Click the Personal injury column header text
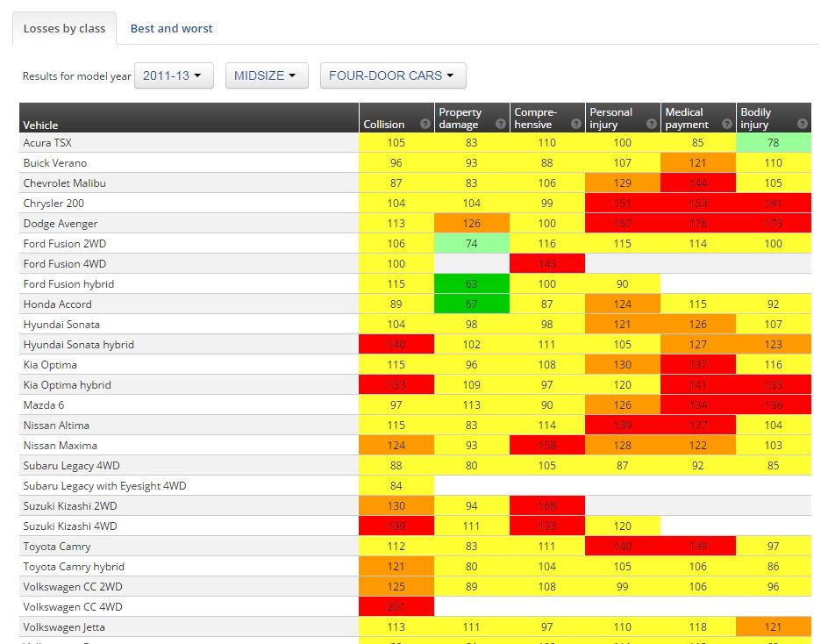The height and width of the screenshot is (644, 828). (x=611, y=118)
